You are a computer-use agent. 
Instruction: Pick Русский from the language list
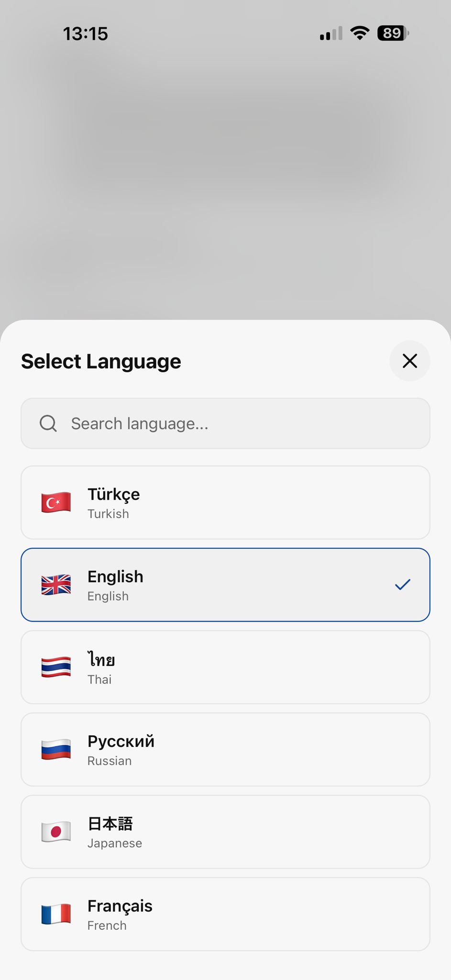tap(225, 749)
